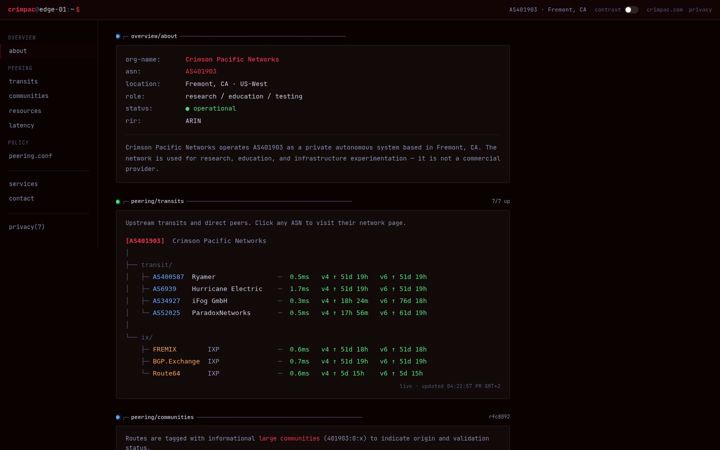Open the resources sidebar item
The width and height of the screenshot is (720, 450).
(x=25, y=111)
